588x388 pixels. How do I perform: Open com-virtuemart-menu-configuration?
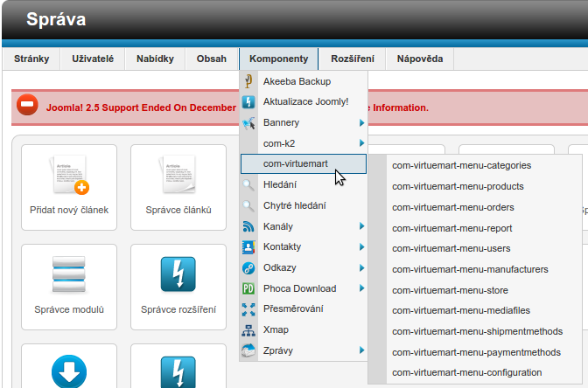[466, 373]
